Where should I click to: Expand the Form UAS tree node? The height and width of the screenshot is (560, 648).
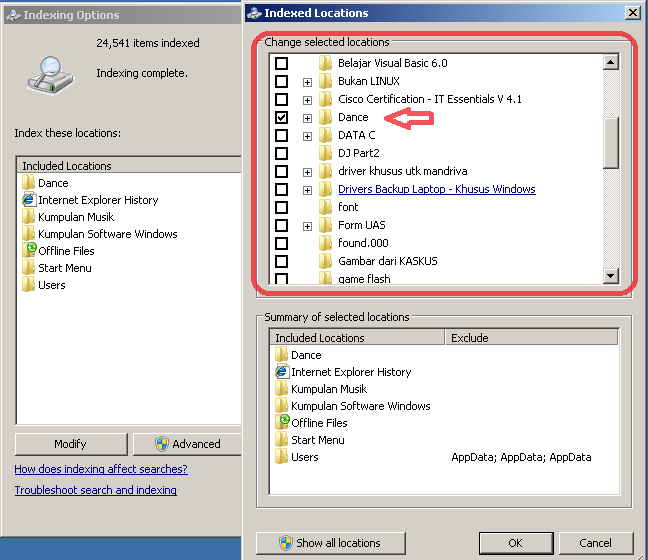(307, 226)
